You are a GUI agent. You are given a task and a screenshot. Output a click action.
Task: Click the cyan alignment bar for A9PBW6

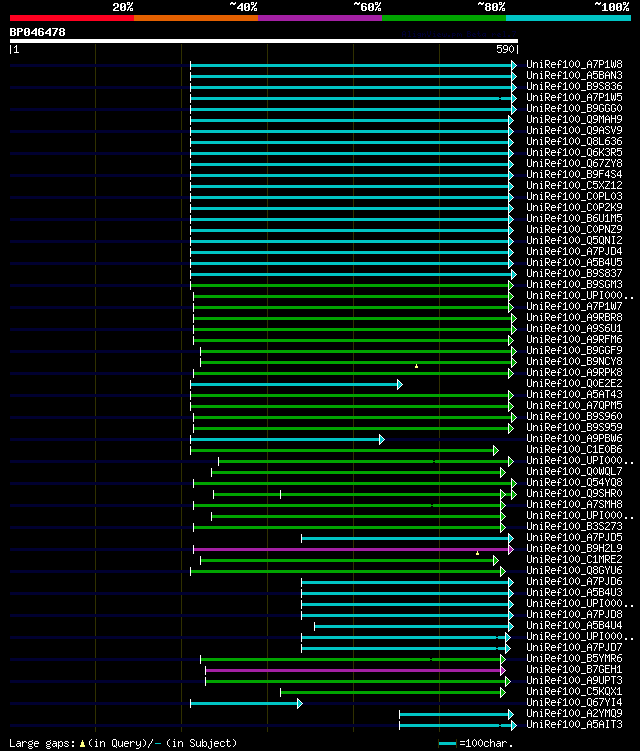[286, 439]
